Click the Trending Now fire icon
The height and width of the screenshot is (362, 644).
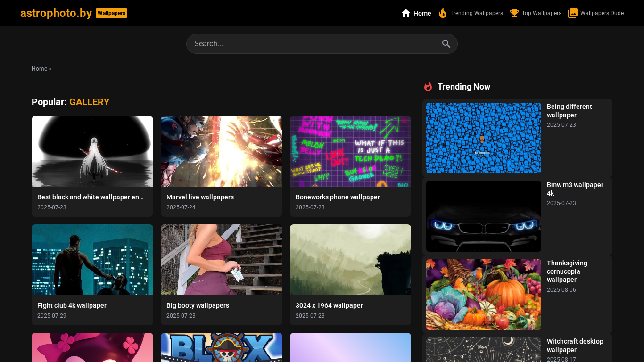click(x=428, y=87)
